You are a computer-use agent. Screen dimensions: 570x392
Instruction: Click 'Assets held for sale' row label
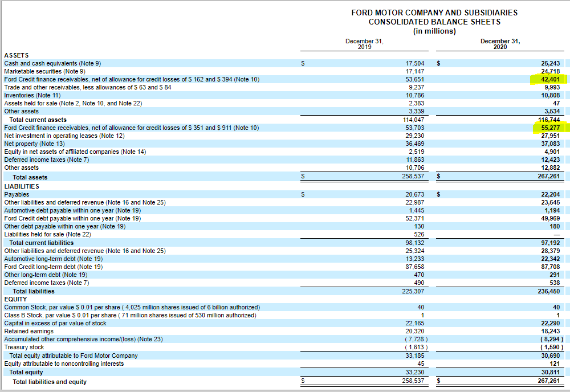[73, 103]
